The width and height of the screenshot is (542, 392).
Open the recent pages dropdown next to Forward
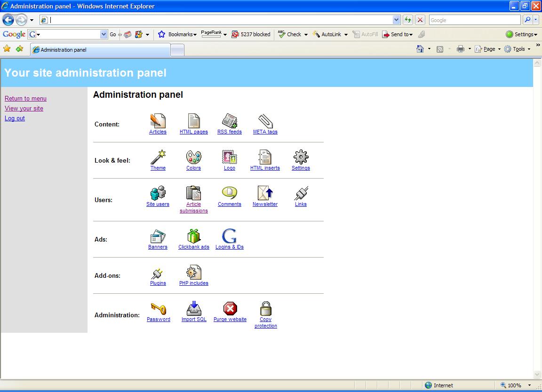point(32,20)
